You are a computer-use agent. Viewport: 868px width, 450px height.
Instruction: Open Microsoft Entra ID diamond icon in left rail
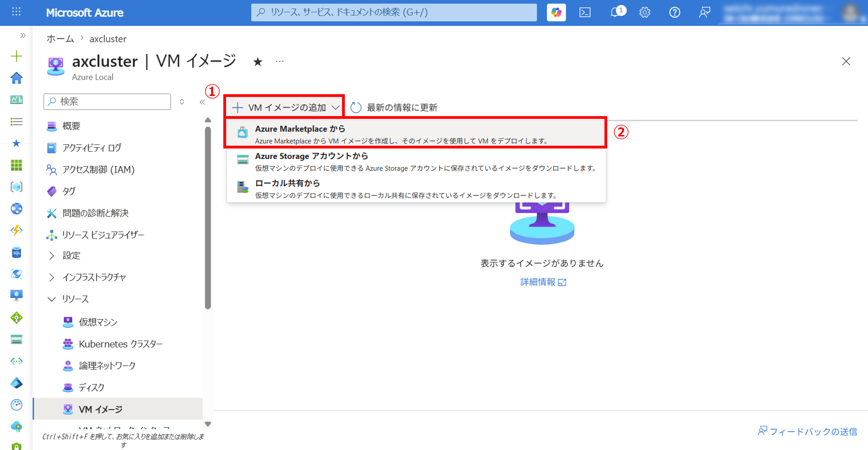(16, 383)
